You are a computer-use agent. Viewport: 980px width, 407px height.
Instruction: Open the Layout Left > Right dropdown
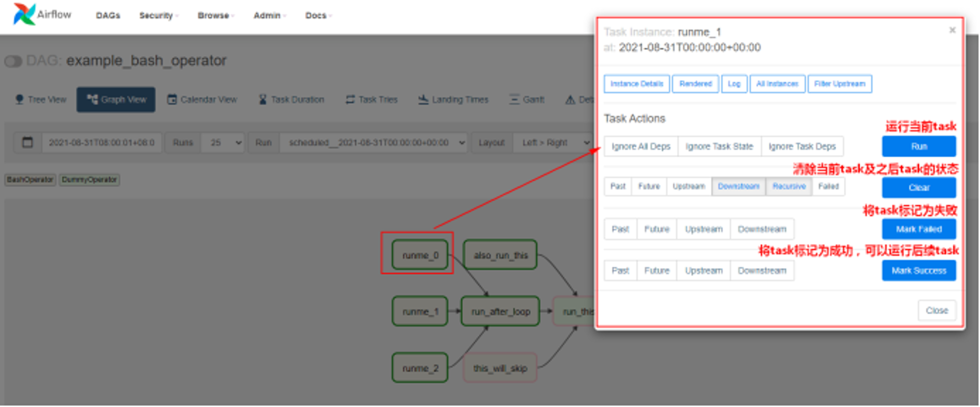point(554,143)
